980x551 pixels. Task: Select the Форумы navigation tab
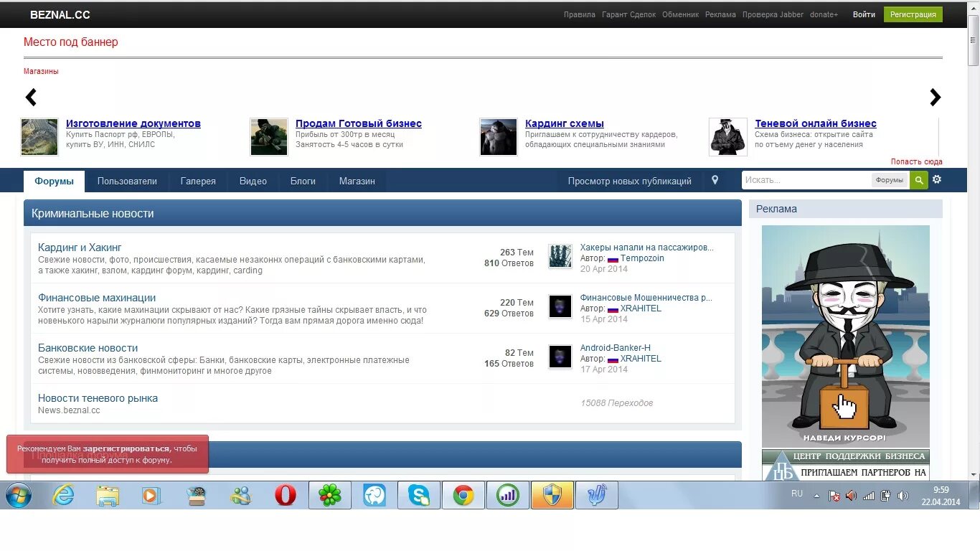[x=54, y=181]
